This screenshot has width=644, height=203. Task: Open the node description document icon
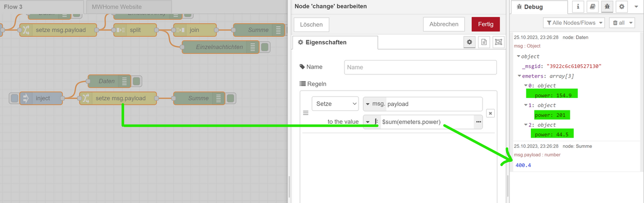[x=484, y=42]
